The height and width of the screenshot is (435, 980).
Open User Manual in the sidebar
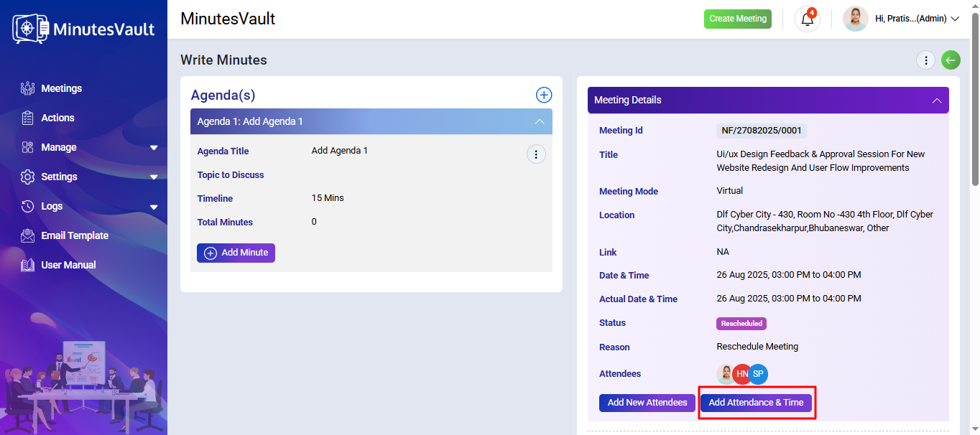click(69, 265)
